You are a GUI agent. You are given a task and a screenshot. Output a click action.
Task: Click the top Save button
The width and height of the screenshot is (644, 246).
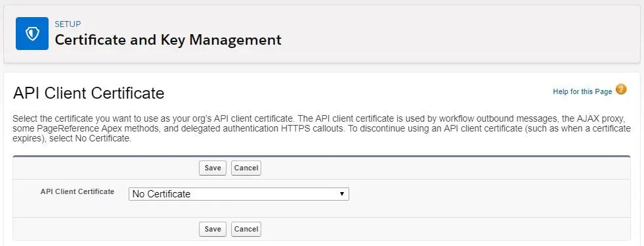(x=213, y=168)
